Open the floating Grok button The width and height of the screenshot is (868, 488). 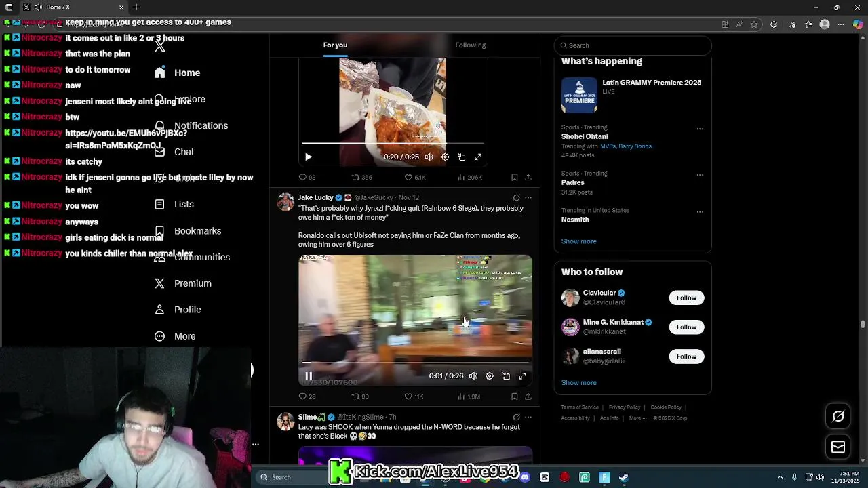[x=838, y=416]
